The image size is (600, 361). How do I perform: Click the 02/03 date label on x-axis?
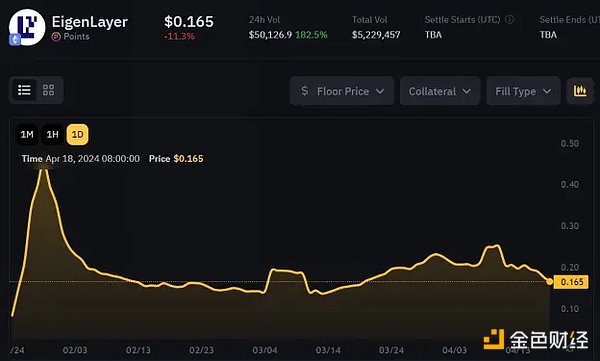pos(75,350)
